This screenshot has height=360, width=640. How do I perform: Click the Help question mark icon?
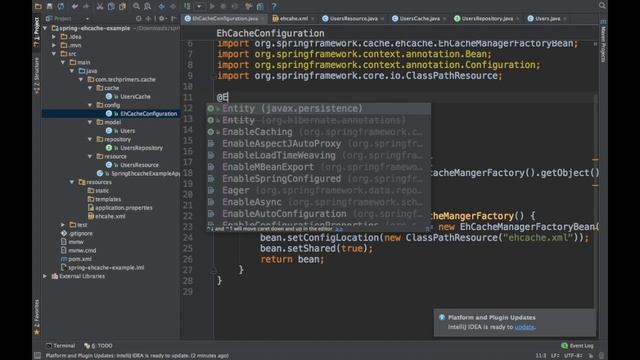[274, 6]
